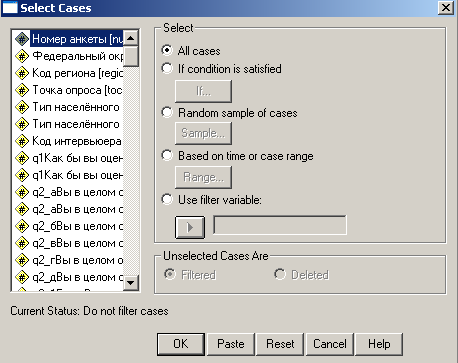Choose If condition is satisfied option
458x363 pixels.
167,68
